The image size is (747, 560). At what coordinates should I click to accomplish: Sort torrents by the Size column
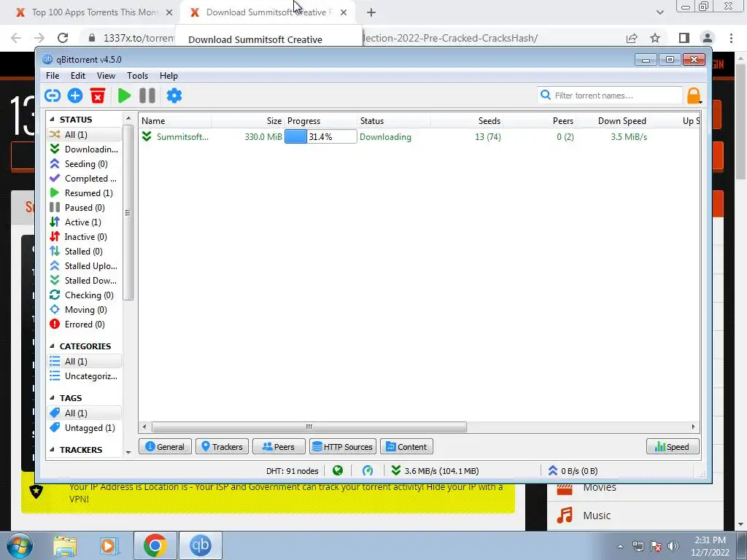pyautogui.click(x=247, y=121)
